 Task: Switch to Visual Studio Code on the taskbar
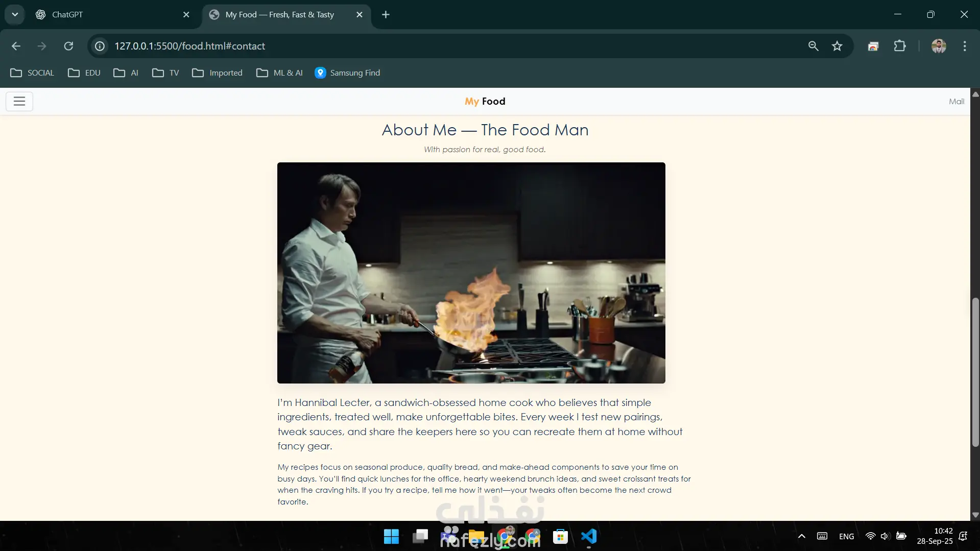pos(588,536)
